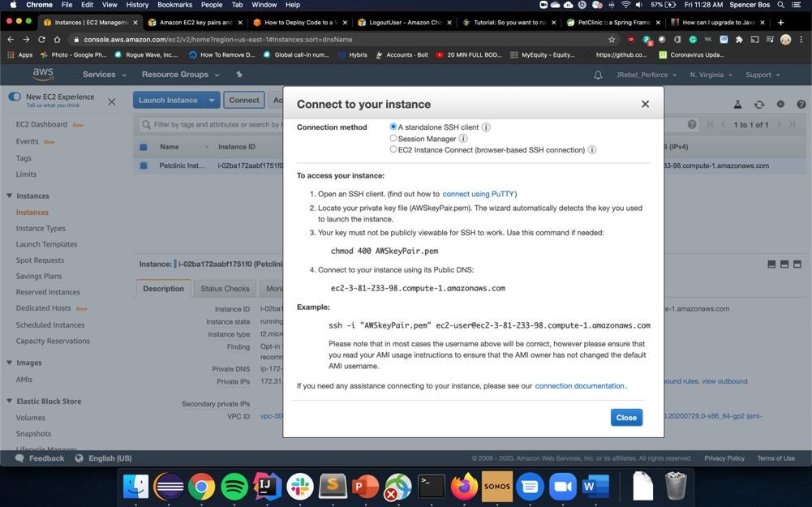Click the AWS logo home icon
Image resolution: width=812 pixels, height=507 pixels.
[x=43, y=74]
